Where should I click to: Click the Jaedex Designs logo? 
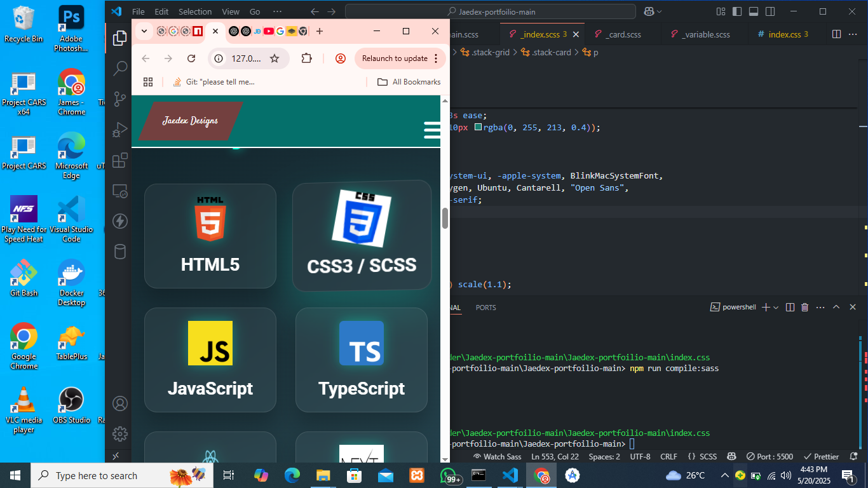point(190,121)
